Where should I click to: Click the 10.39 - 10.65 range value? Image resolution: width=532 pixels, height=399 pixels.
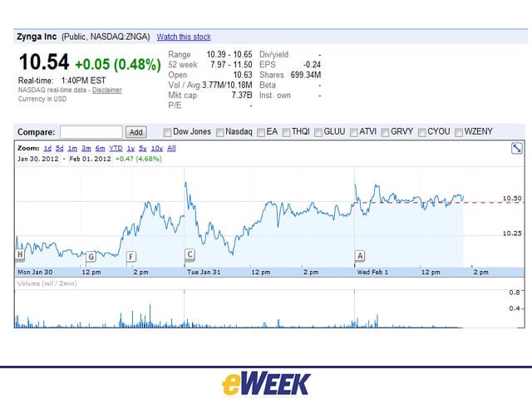pyautogui.click(x=229, y=54)
